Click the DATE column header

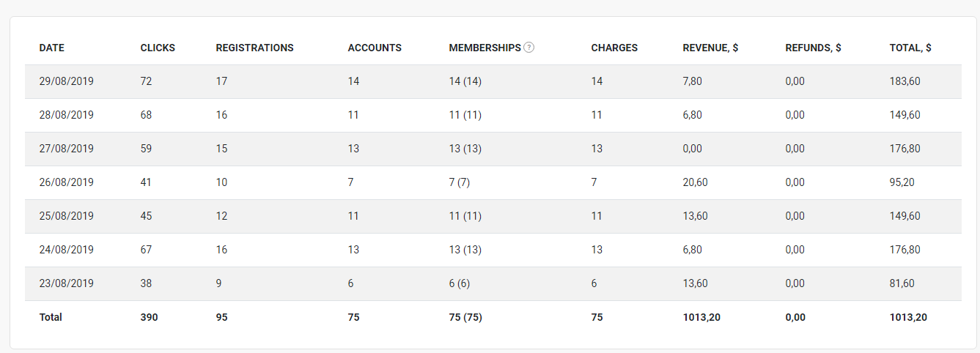[x=52, y=48]
